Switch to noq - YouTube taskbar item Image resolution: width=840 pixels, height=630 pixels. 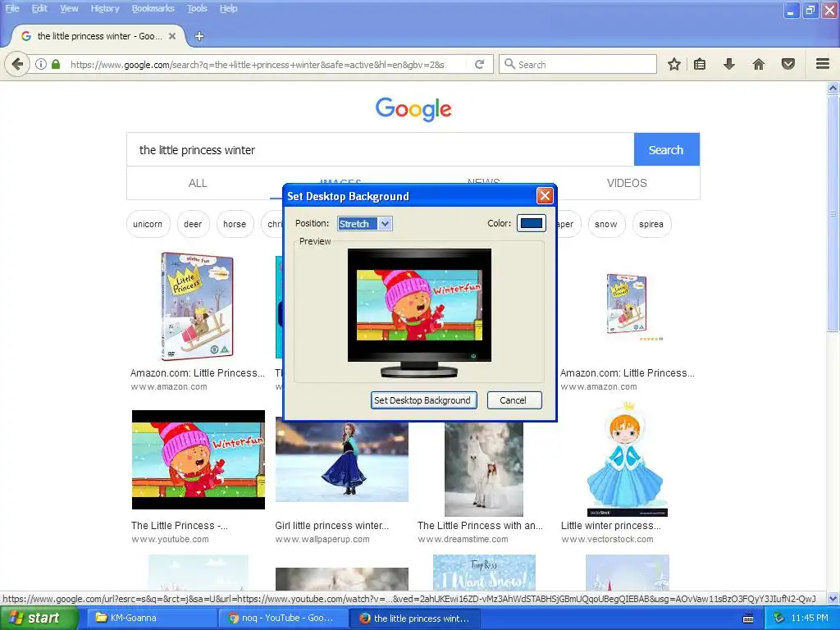284,619
